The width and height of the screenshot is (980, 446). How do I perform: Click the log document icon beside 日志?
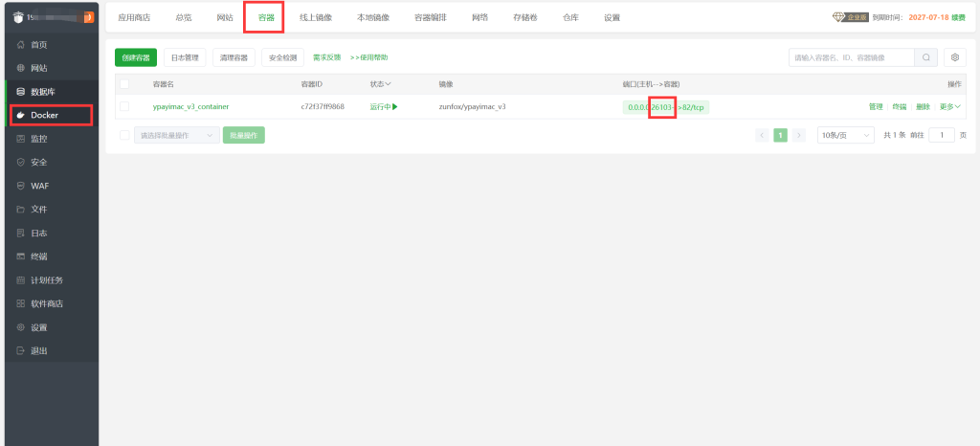pyautogui.click(x=21, y=233)
